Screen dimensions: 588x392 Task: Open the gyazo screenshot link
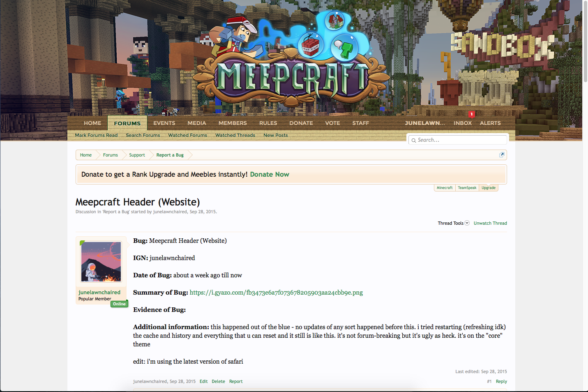point(276,293)
